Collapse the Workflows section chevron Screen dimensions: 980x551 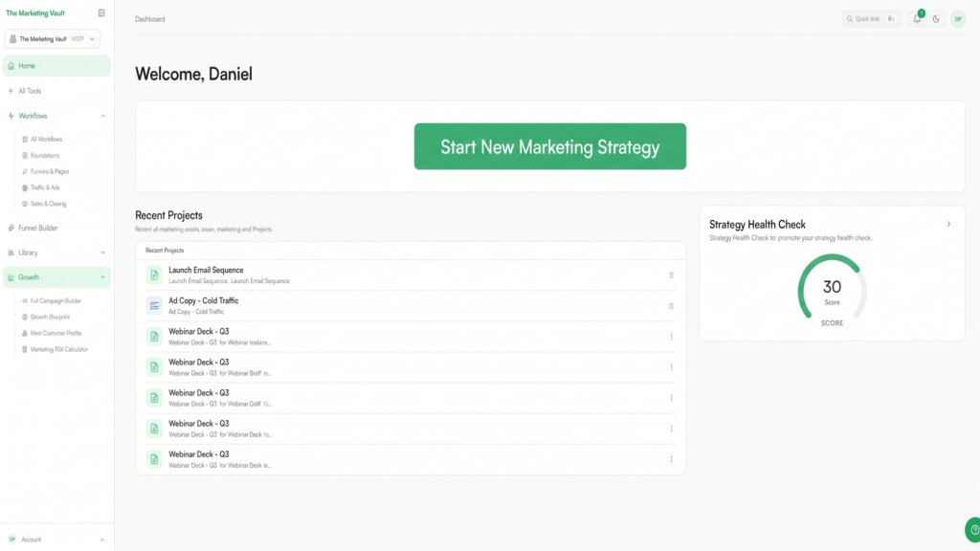102,116
